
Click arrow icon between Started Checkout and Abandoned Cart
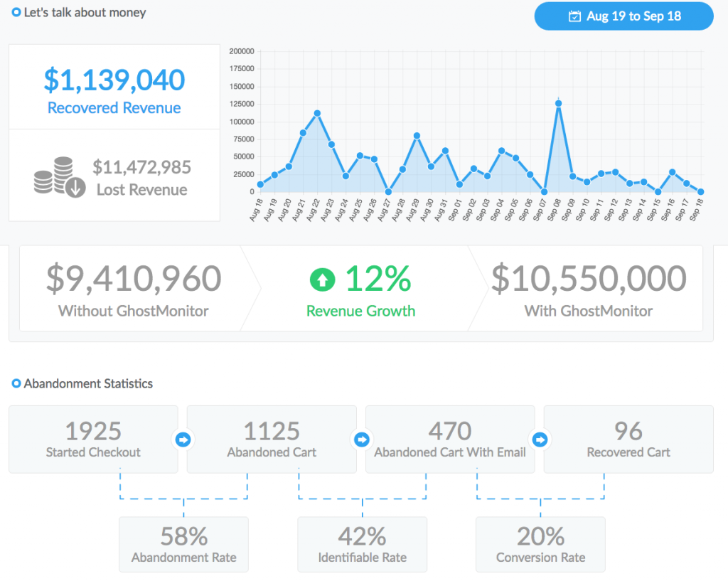[183, 439]
